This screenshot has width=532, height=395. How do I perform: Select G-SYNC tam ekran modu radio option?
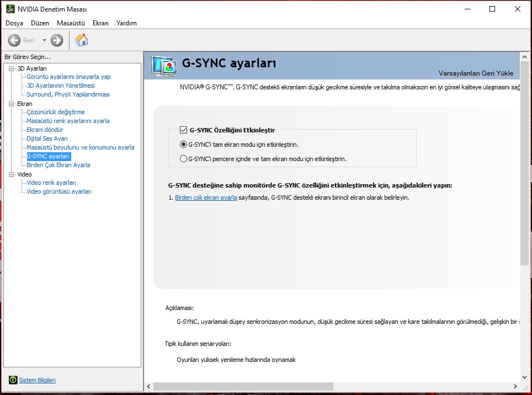pos(183,145)
